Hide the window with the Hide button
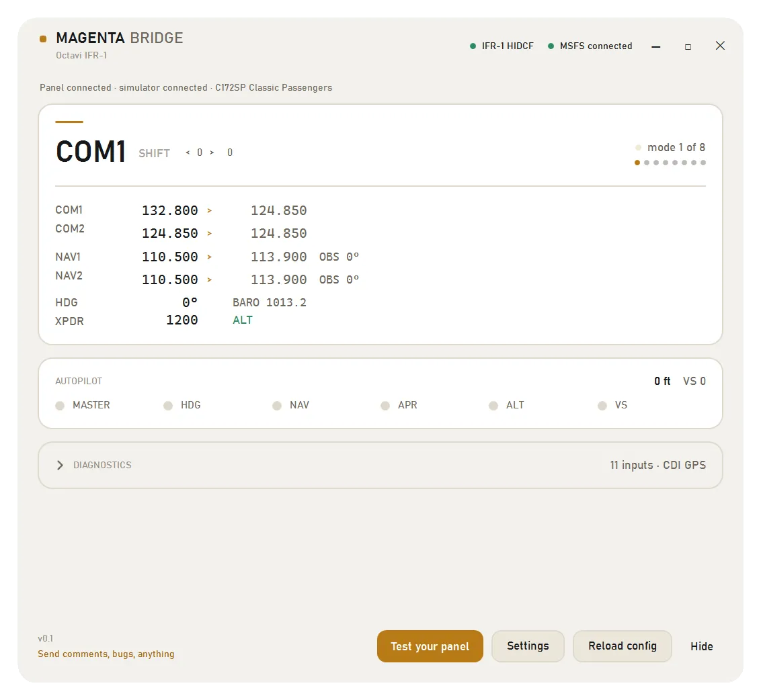 click(702, 646)
